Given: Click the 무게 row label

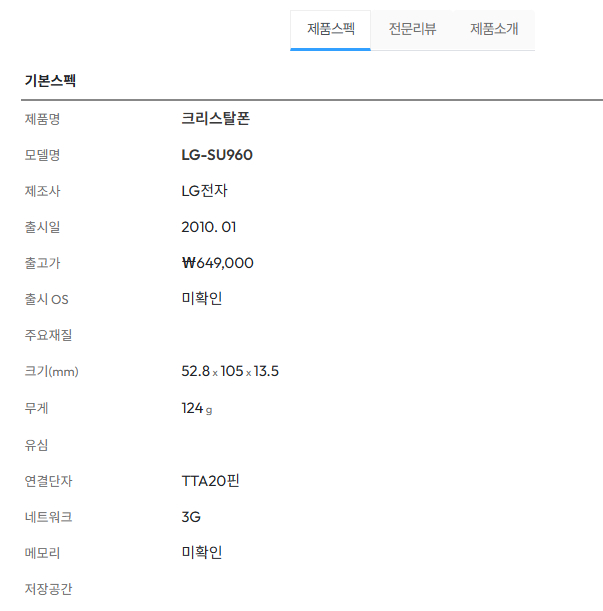Looking at the screenshot, I should pos(36,408).
